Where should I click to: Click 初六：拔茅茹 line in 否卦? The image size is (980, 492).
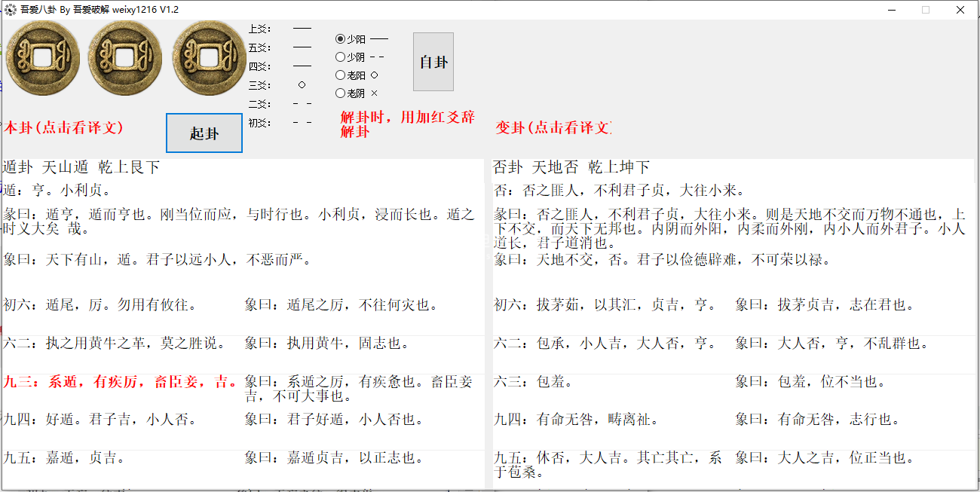[605, 305]
